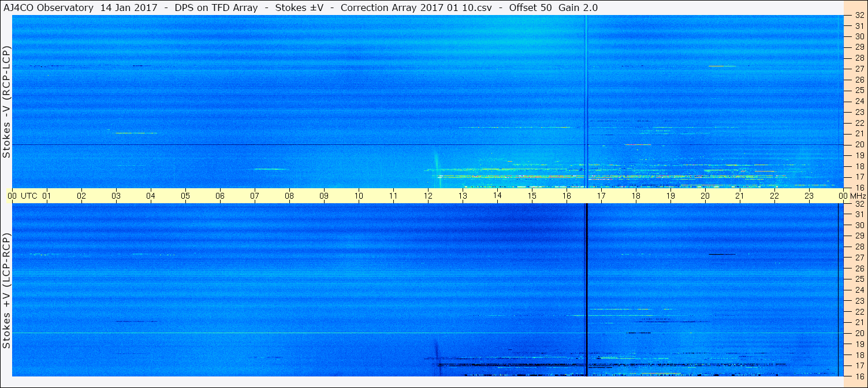Click the 17 frequency label of Stokes -V panel
The width and height of the screenshot is (868, 388).
(859, 177)
